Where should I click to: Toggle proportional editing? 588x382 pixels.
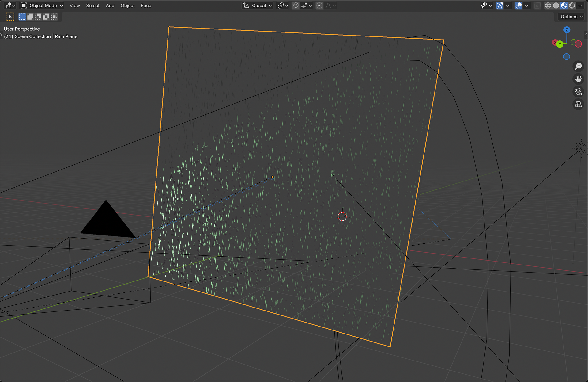click(319, 6)
